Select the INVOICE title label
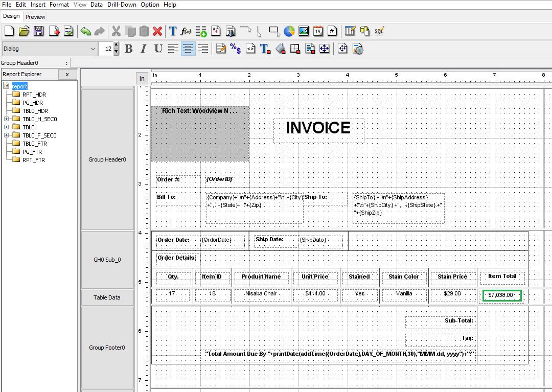552x392 pixels. tap(318, 130)
